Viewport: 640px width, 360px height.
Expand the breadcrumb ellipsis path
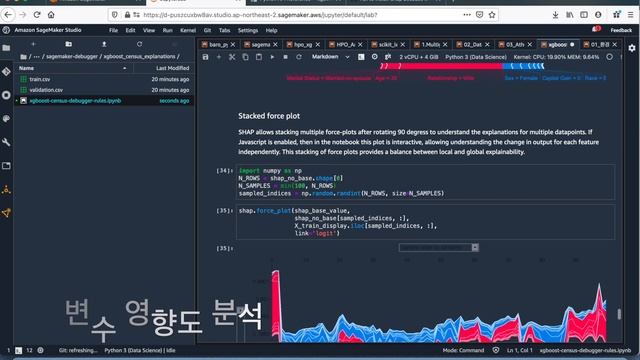point(37,57)
